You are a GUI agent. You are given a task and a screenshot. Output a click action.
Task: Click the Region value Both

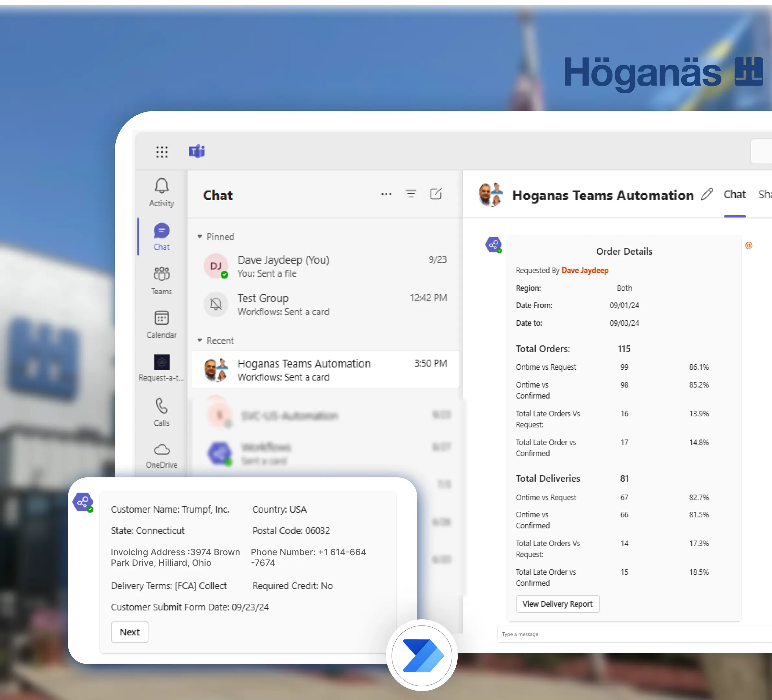click(x=624, y=288)
